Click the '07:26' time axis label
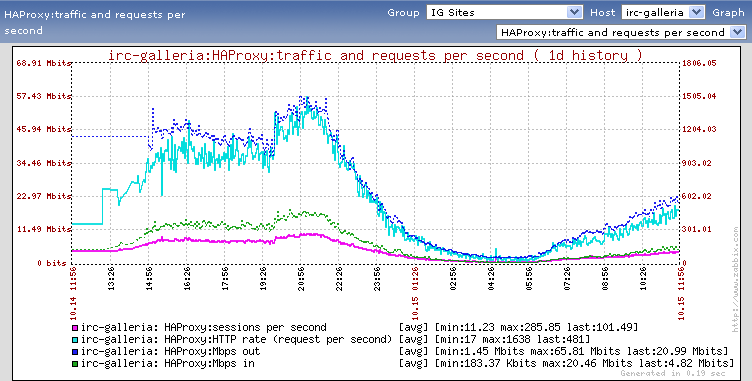 click(x=567, y=279)
